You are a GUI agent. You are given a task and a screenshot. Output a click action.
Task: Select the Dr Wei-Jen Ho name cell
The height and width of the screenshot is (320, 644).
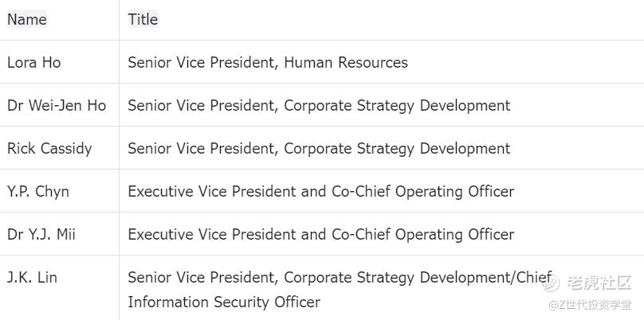pyautogui.click(x=56, y=105)
